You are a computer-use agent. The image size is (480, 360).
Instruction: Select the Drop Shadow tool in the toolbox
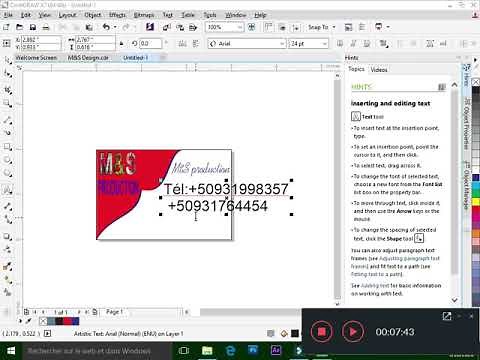tap(7, 236)
